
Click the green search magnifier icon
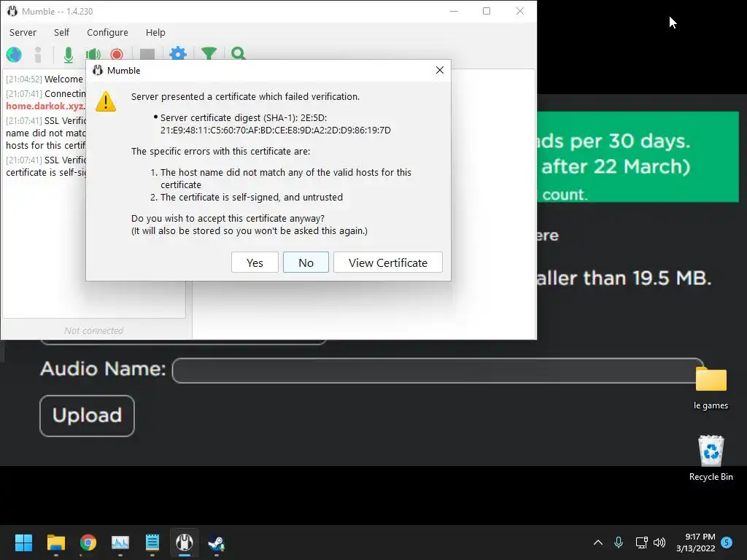coord(239,54)
